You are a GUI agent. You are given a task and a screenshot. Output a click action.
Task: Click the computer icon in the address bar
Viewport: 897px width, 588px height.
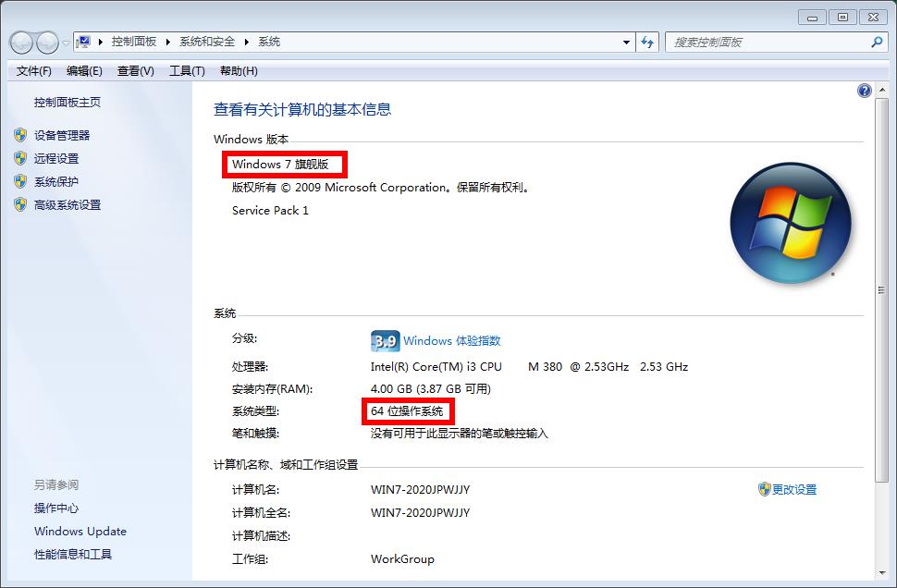click(83, 42)
